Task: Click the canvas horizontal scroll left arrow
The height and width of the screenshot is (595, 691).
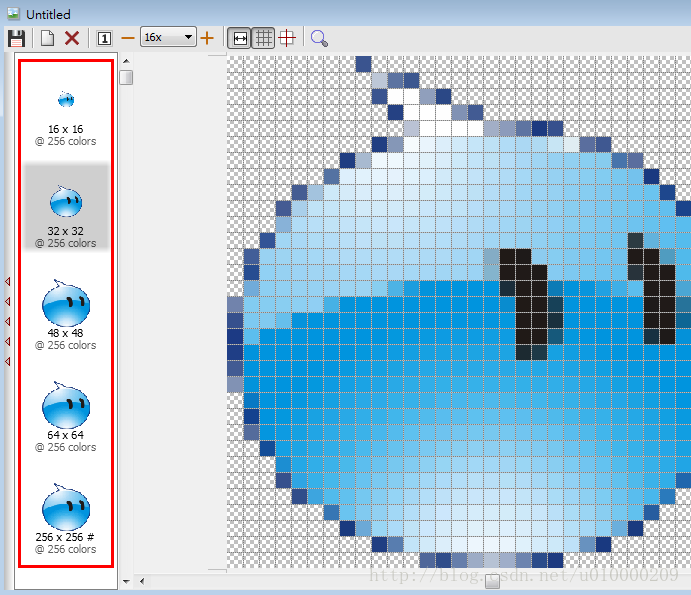Action: tap(142, 581)
